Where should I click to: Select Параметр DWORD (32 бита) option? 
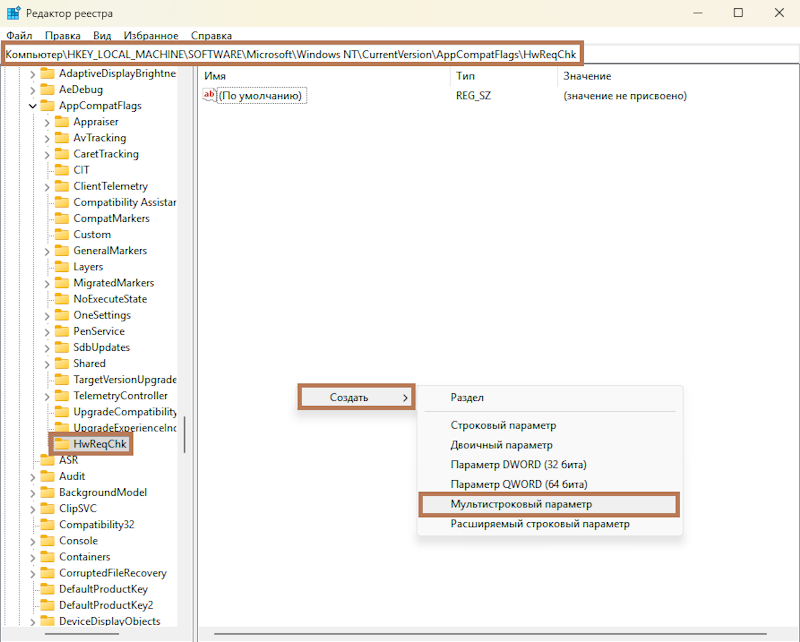click(x=518, y=465)
